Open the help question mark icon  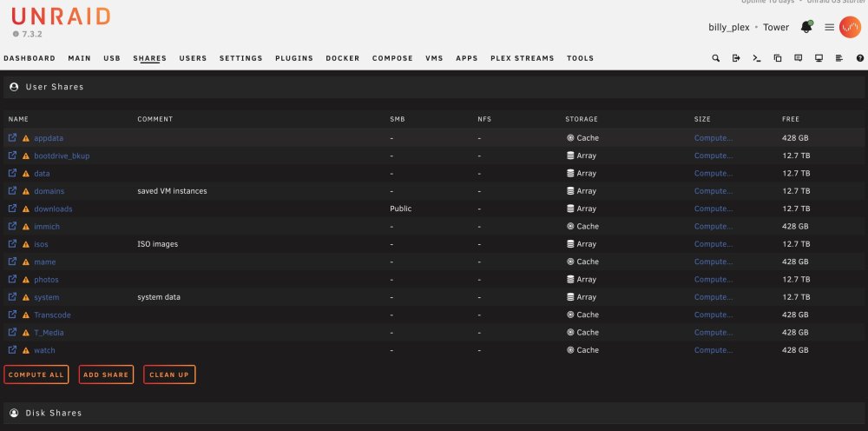pyautogui.click(x=859, y=58)
